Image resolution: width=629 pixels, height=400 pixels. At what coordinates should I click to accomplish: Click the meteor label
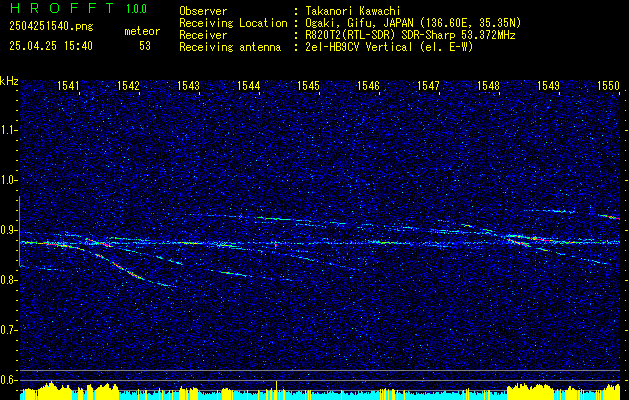(142, 31)
